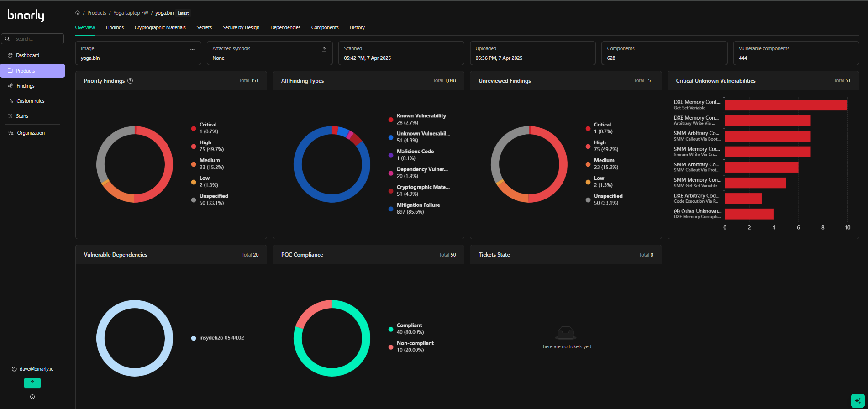Open the dave@binarly user account menu
868x409 pixels.
click(32, 369)
